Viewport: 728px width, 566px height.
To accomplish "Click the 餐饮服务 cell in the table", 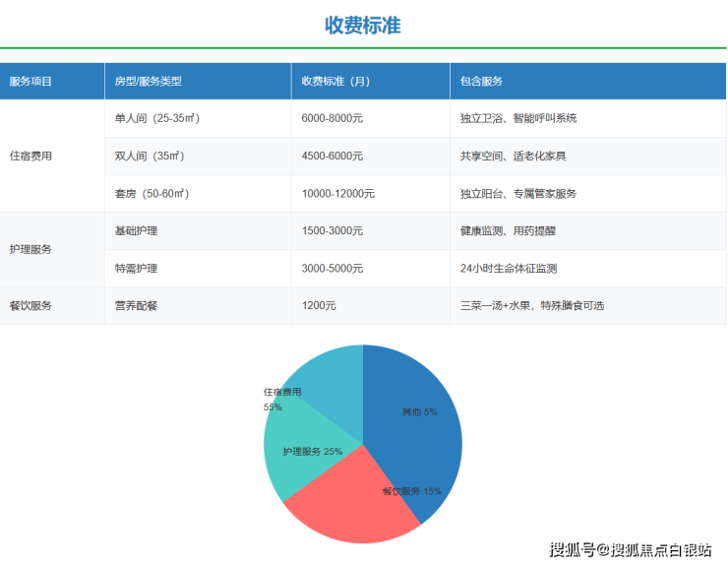I will 30,306.
